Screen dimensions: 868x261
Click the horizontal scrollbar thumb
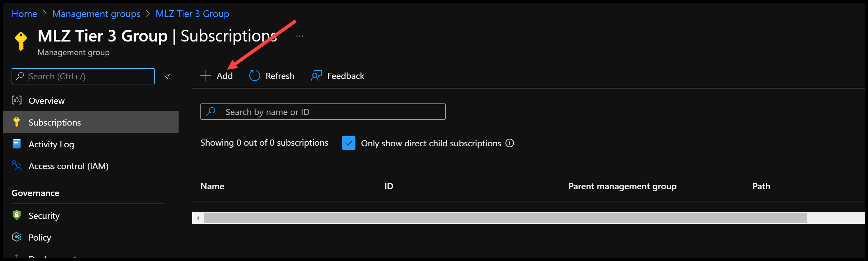[505, 218]
